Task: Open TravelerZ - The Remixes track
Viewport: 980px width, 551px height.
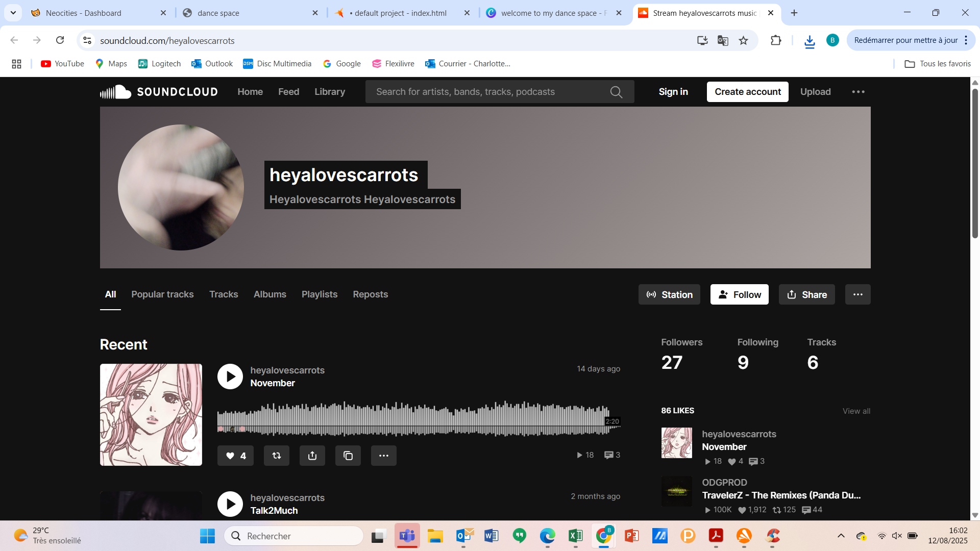Action: (x=781, y=495)
